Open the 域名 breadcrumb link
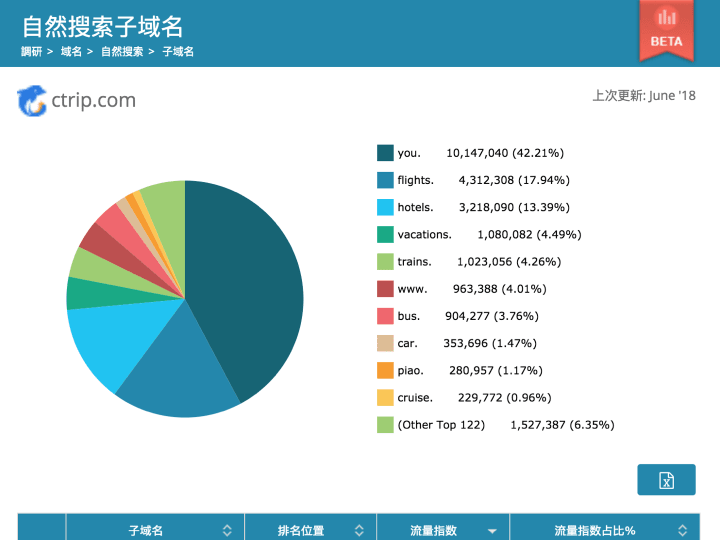Image resolution: width=720 pixels, height=540 pixels. [x=71, y=51]
